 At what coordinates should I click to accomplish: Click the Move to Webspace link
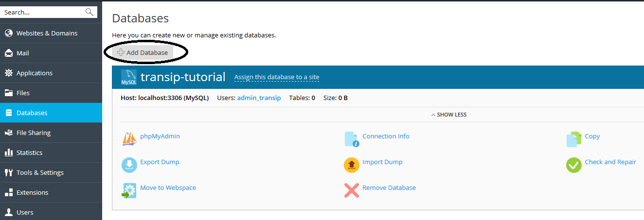168,187
